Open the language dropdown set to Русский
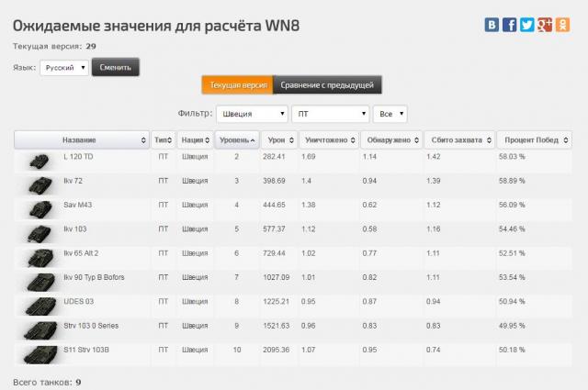Image resolution: width=588 pixels, height=390 pixels. 64,68
